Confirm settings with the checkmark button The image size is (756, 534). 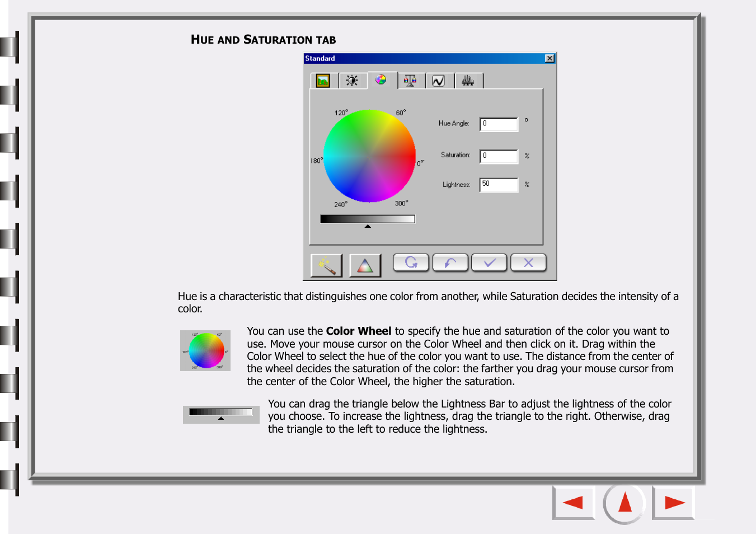[x=489, y=263]
